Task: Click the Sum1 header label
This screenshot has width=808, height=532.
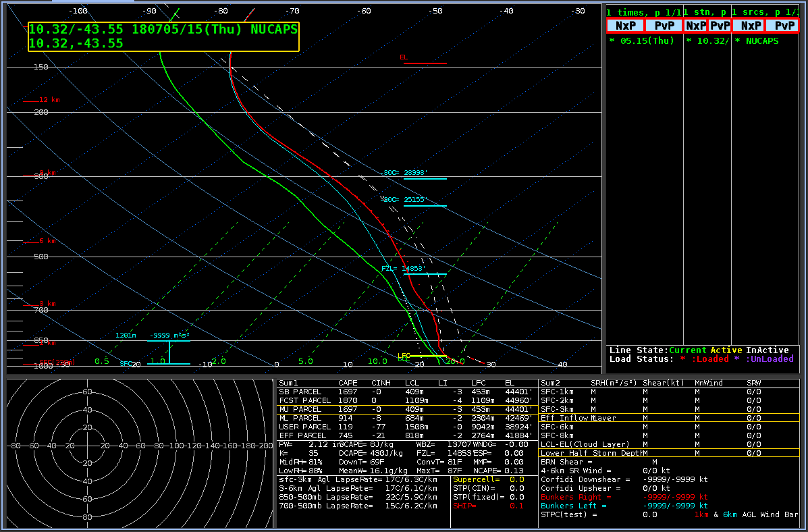Action: [x=288, y=383]
